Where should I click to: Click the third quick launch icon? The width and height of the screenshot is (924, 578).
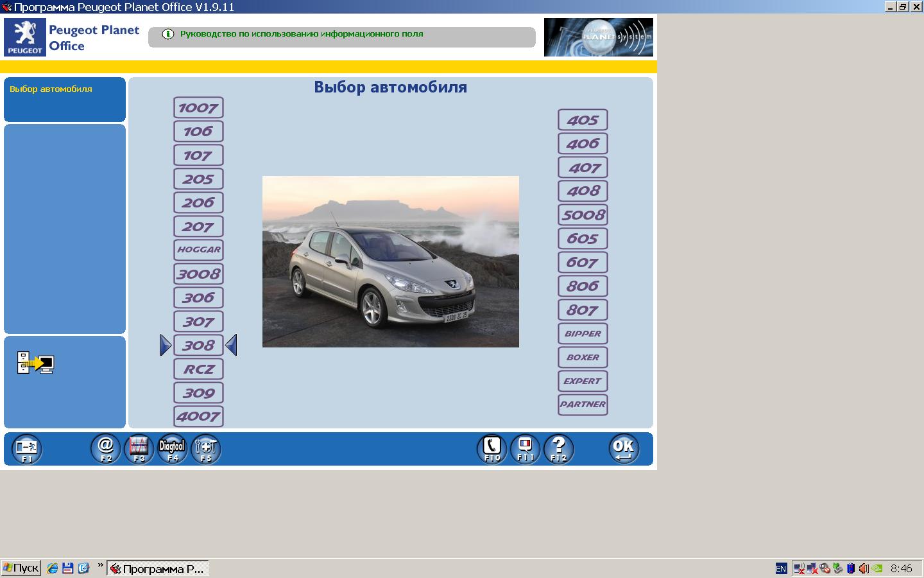pos(83,568)
